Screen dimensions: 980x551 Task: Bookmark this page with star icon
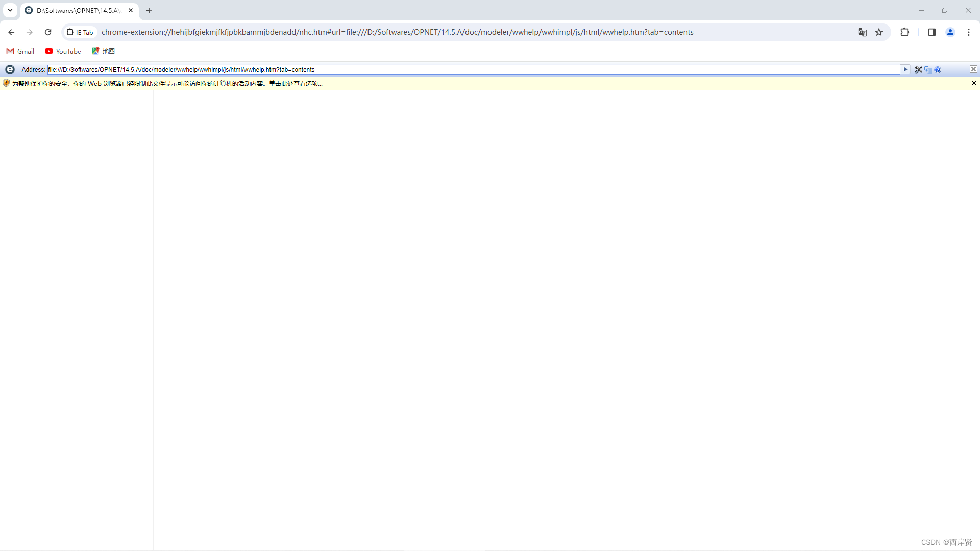tap(879, 32)
